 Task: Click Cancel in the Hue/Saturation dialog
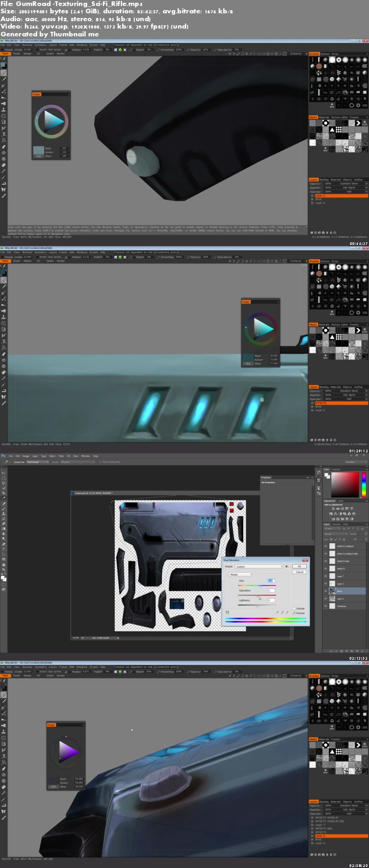[x=299, y=572]
